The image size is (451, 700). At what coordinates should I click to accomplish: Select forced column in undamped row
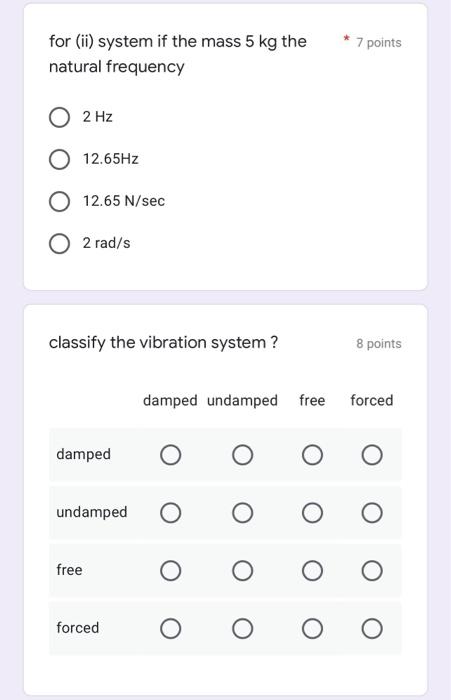372,513
